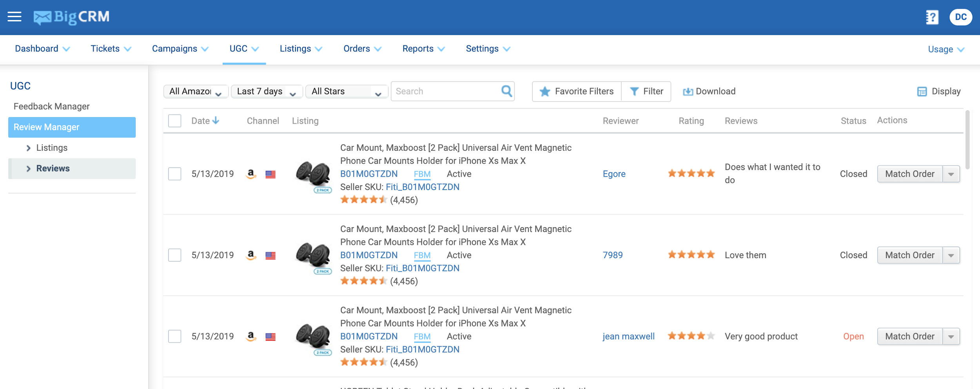Expand the Listings tree item
Screen dimensions: 980x389
pyautogui.click(x=28, y=148)
